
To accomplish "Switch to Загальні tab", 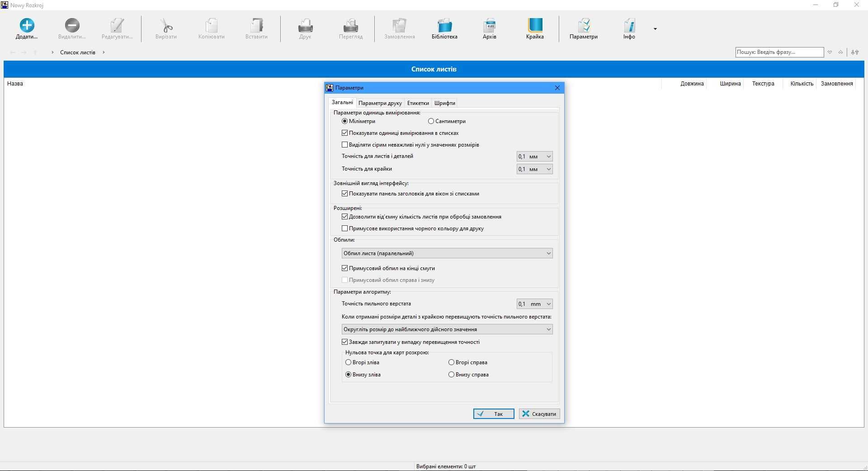I will click(342, 102).
